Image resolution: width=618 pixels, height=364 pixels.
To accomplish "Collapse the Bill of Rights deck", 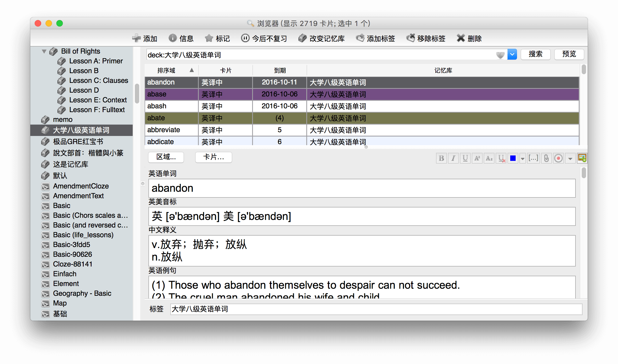I will (44, 51).
